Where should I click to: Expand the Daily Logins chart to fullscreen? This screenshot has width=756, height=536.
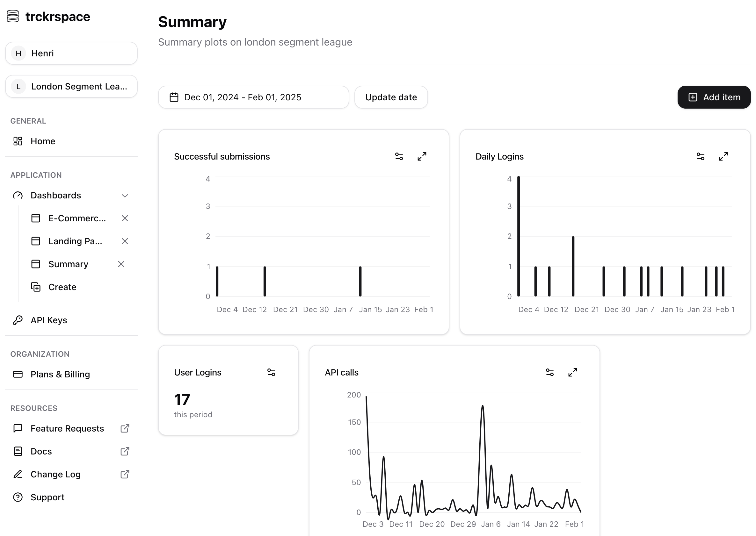pos(723,156)
